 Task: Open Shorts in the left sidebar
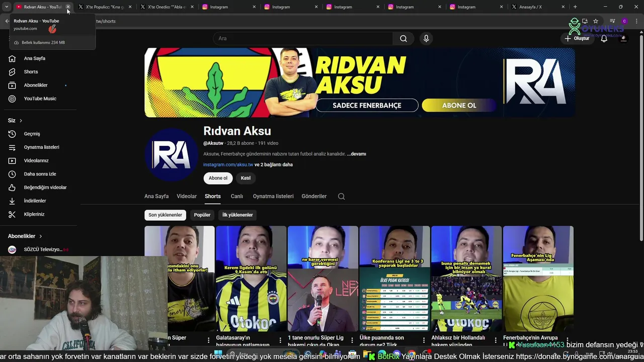tap(31, 72)
